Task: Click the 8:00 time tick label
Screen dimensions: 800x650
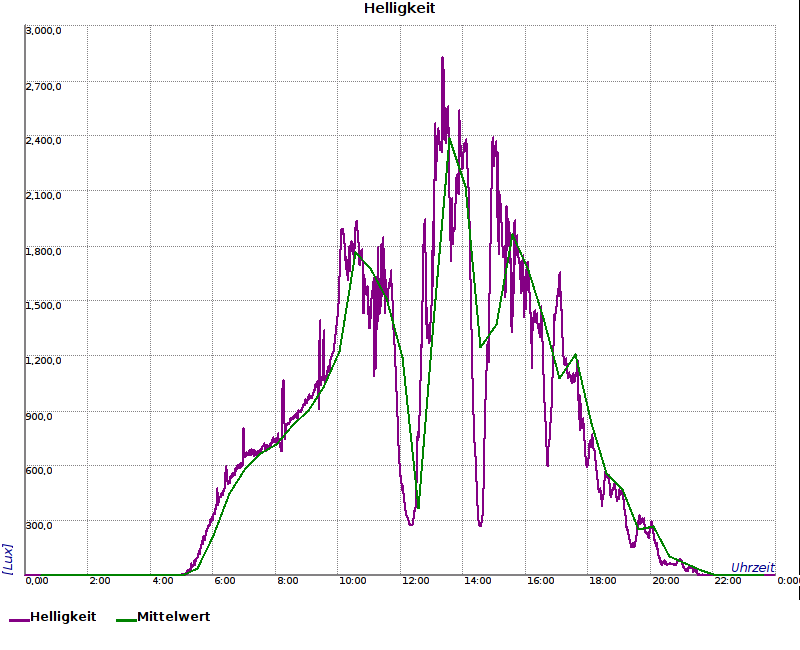Action: (x=288, y=581)
